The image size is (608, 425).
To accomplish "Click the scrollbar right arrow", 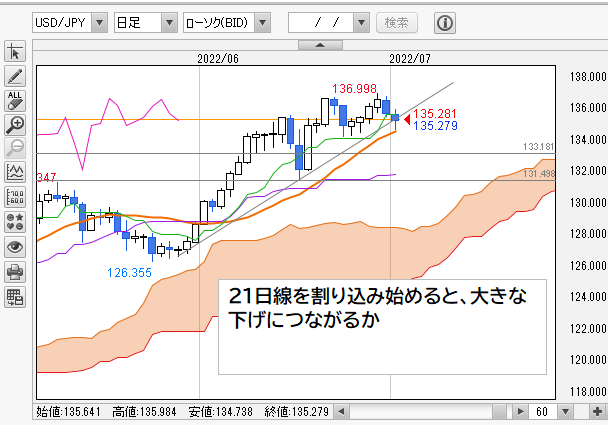I will [520, 411].
